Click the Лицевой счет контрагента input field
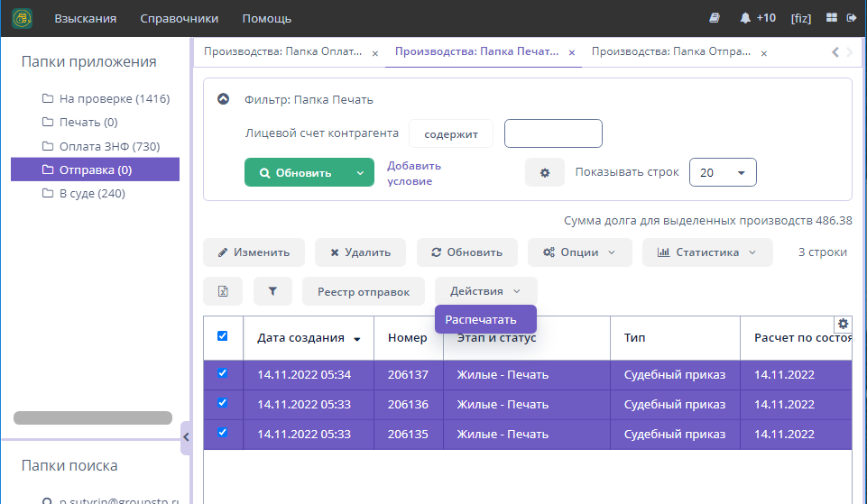Image resolution: width=867 pixels, height=504 pixels. click(552, 133)
